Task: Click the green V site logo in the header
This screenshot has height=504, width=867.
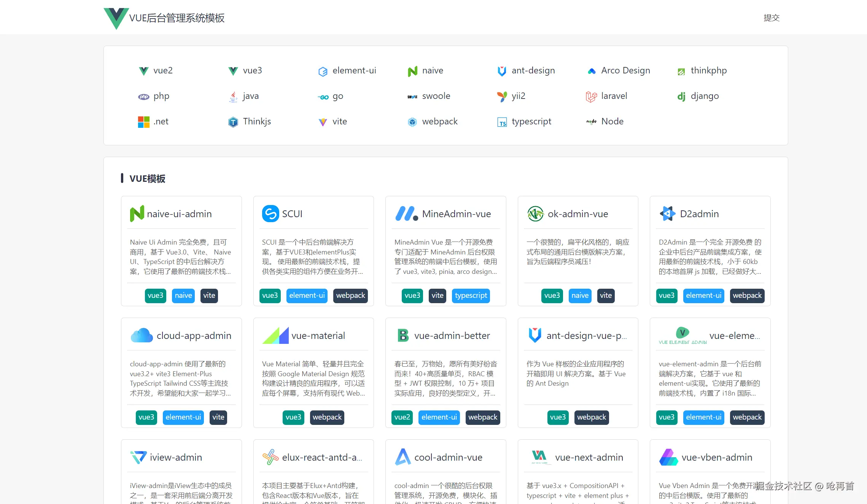Action: tap(116, 18)
